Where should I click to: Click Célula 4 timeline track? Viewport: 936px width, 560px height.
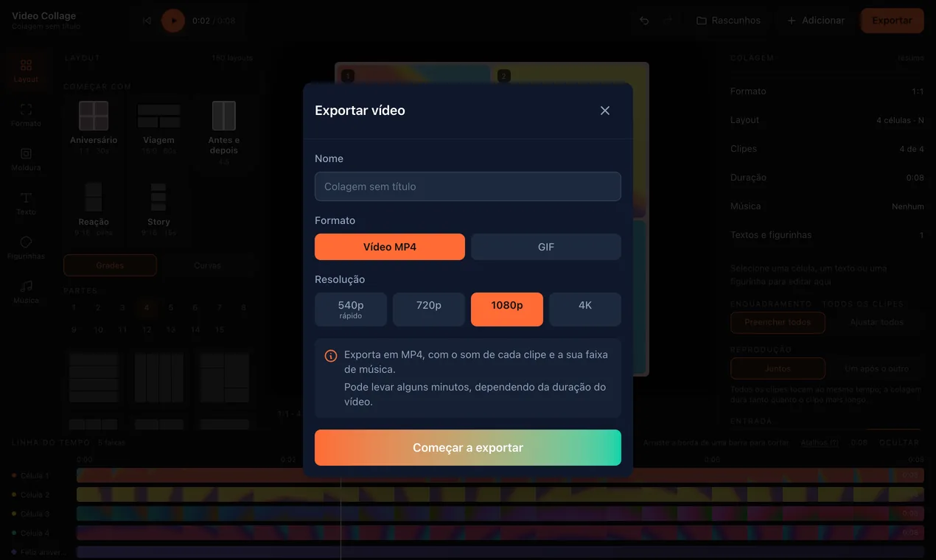coord(500,533)
